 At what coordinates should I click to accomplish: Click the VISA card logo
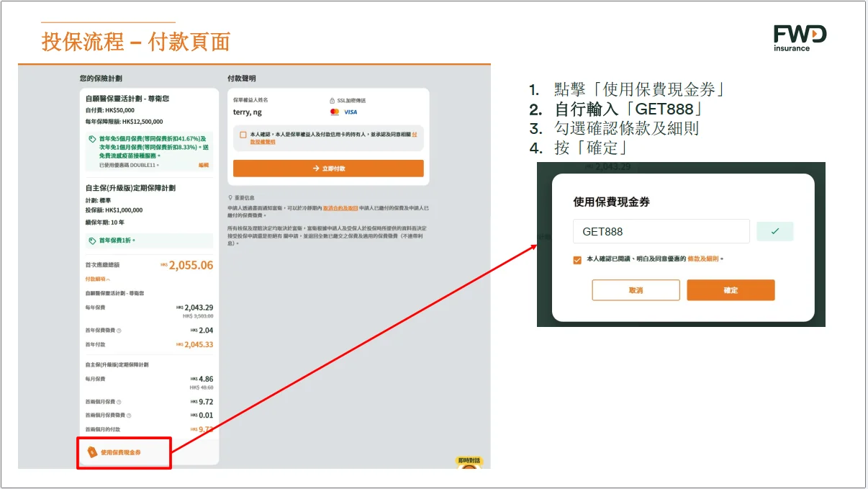[350, 112]
